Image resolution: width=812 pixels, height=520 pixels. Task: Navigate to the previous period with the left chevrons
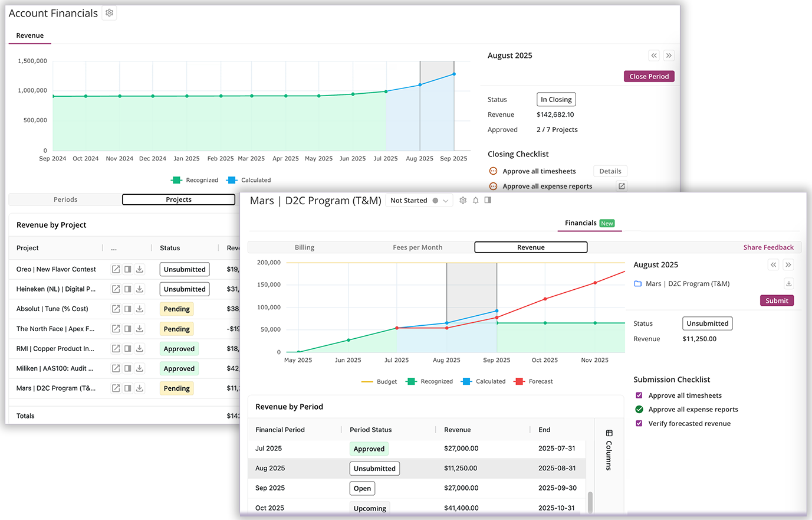point(773,264)
